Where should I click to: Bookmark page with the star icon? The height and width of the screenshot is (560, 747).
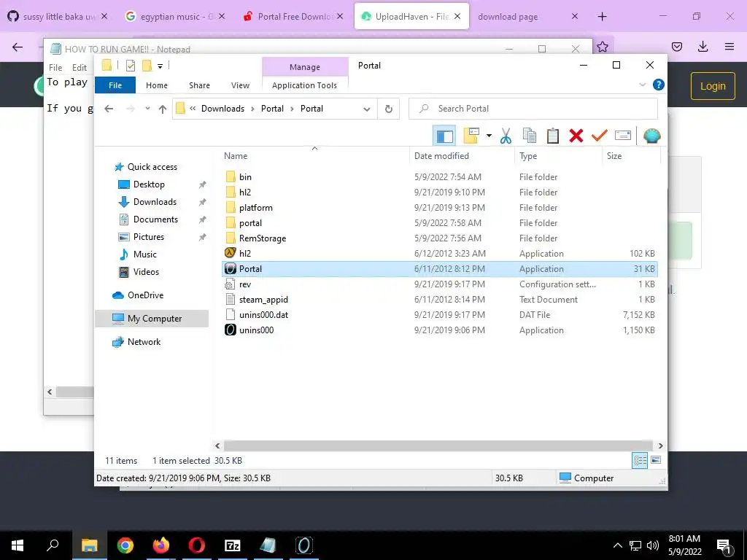click(x=603, y=47)
